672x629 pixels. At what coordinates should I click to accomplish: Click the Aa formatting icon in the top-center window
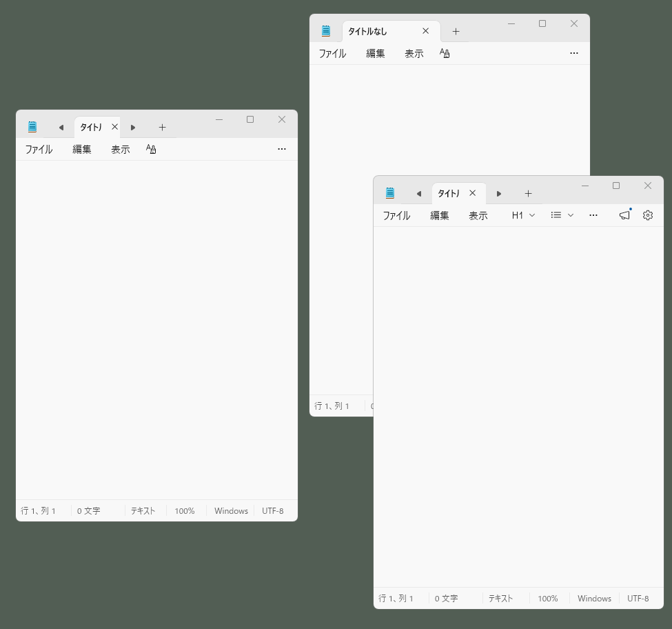[445, 53]
